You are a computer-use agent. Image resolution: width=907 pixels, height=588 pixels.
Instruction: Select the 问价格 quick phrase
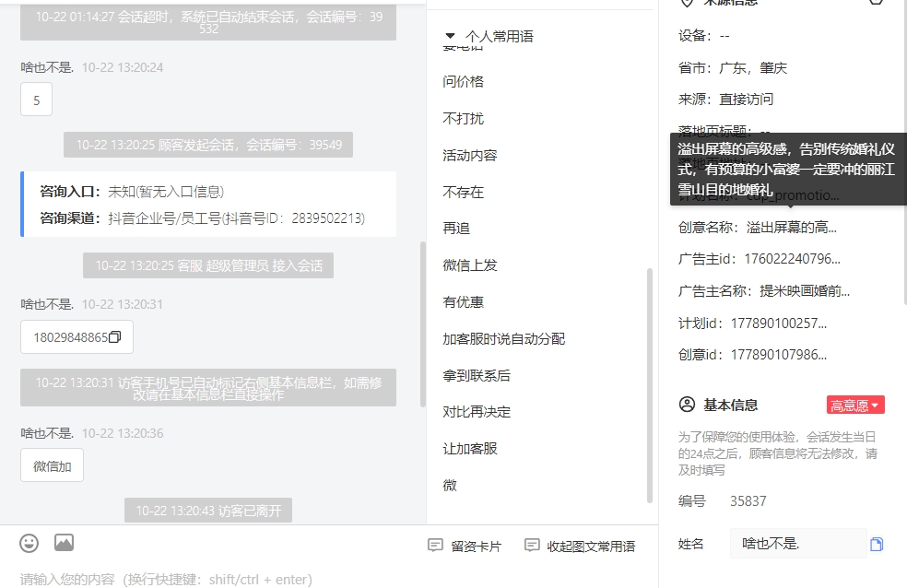pyautogui.click(x=463, y=81)
